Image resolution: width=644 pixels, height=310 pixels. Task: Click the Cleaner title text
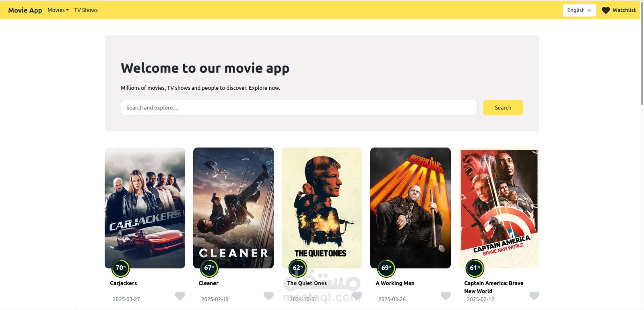(208, 283)
